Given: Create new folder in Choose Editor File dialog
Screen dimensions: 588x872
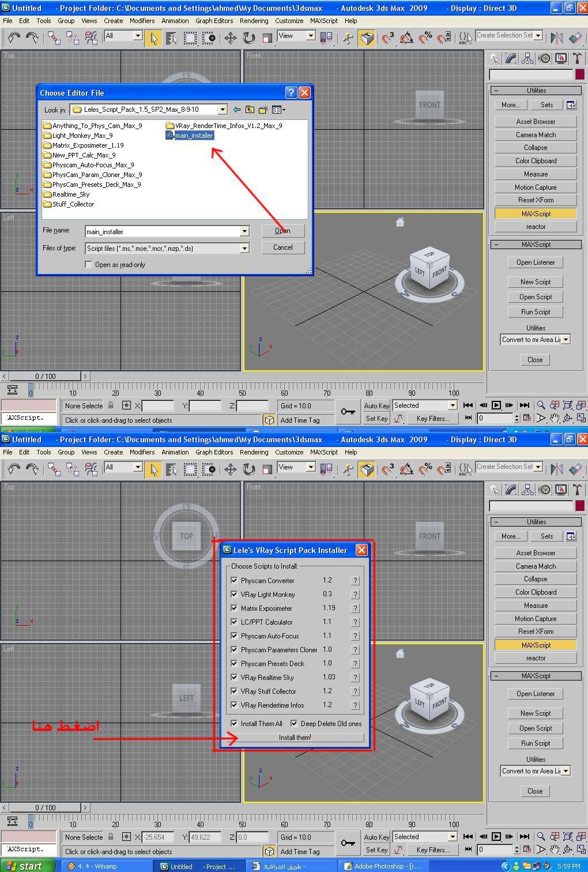Looking at the screenshot, I should point(263,110).
